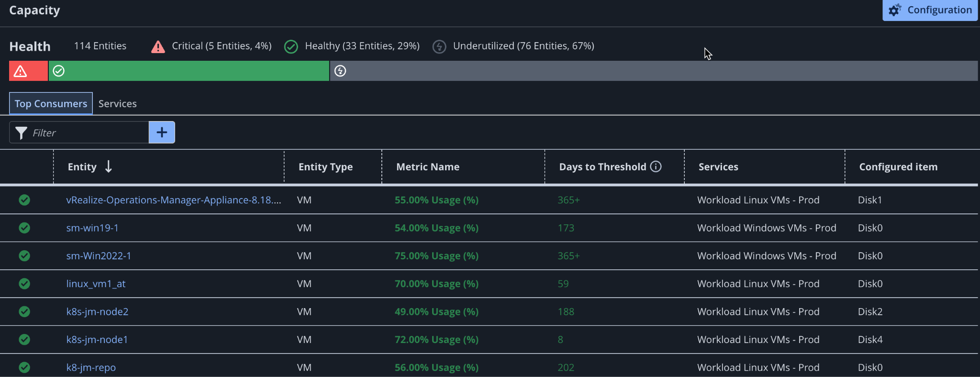
Task: Select the red critical segment of health bar
Action: [28, 71]
